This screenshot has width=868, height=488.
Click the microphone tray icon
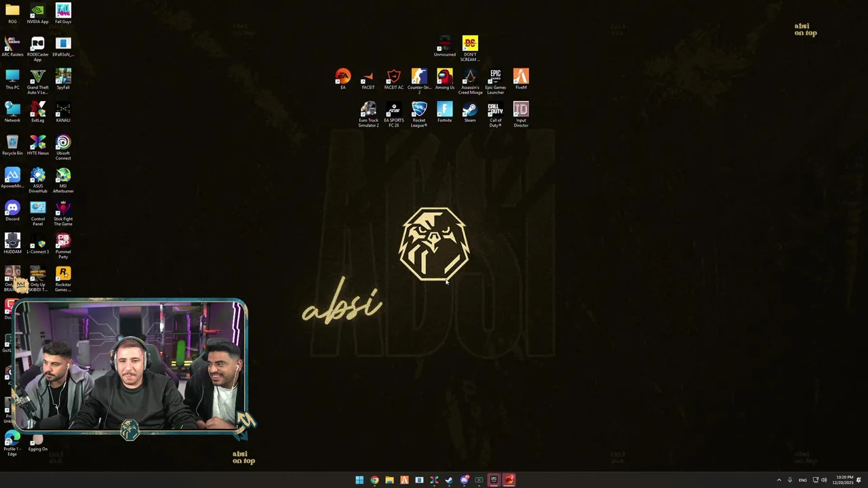tap(790, 480)
